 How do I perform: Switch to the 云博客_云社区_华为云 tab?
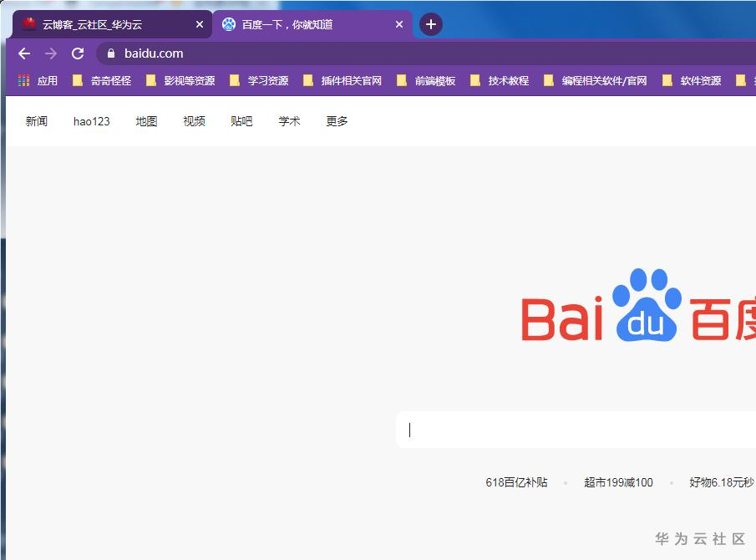(x=112, y=24)
